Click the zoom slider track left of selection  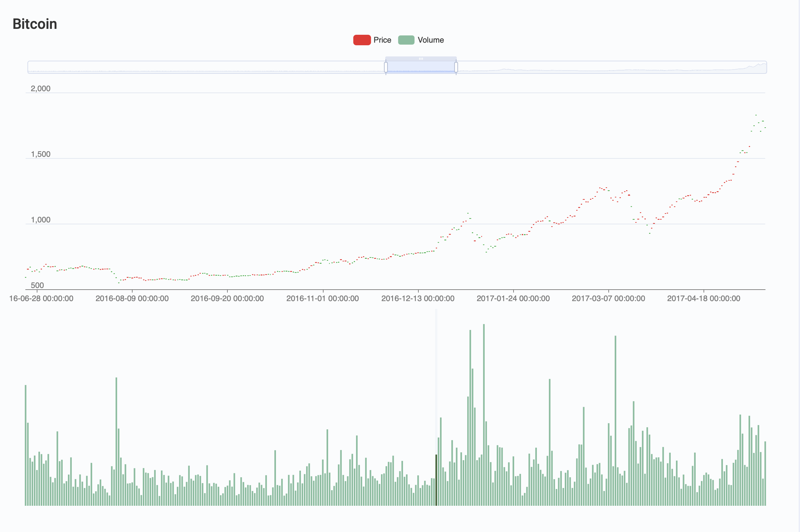point(204,67)
